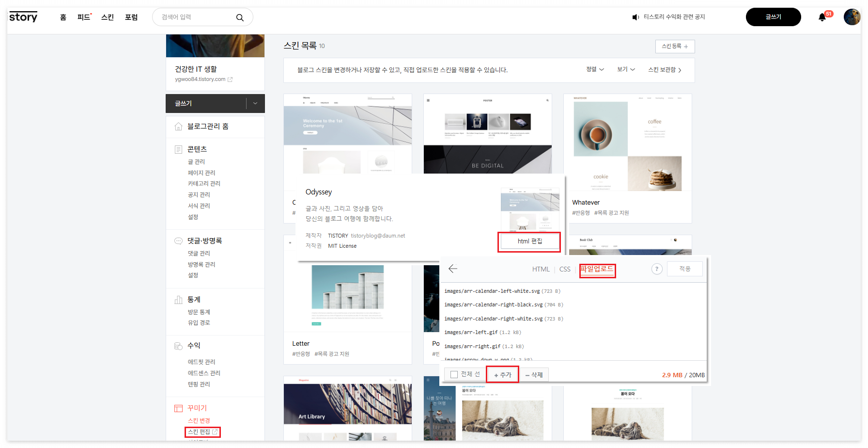Open 카테고리 관리 in sidebar

[x=204, y=184]
